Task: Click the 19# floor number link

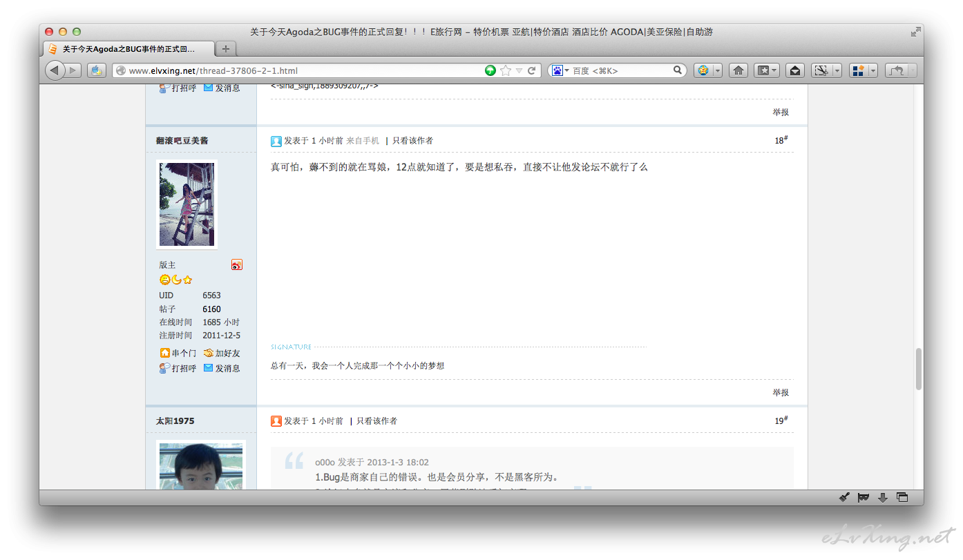Action: tap(781, 421)
